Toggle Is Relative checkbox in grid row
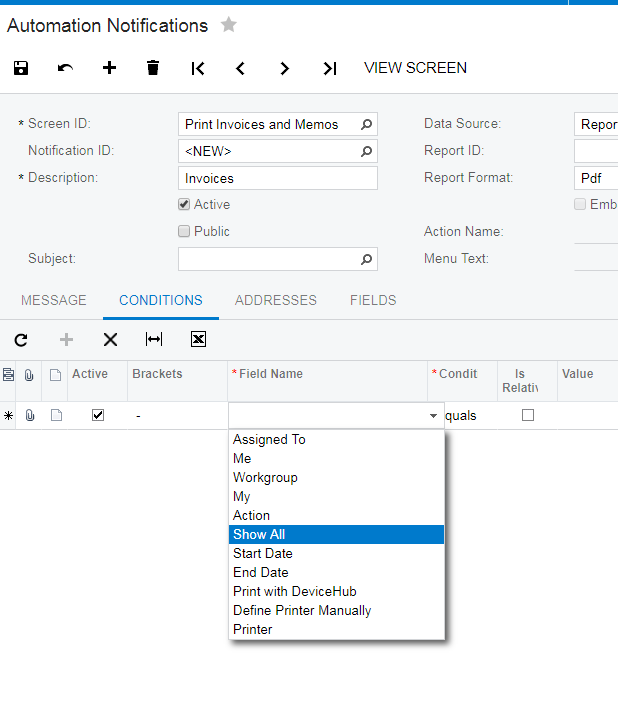The height and width of the screenshot is (703, 618). tap(528, 415)
